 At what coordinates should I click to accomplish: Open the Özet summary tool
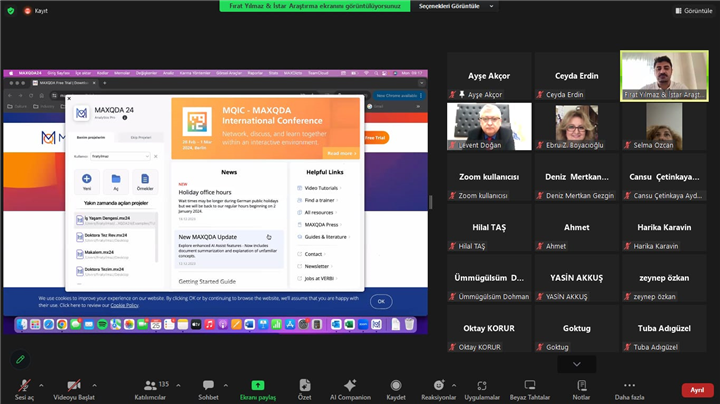[304, 389]
